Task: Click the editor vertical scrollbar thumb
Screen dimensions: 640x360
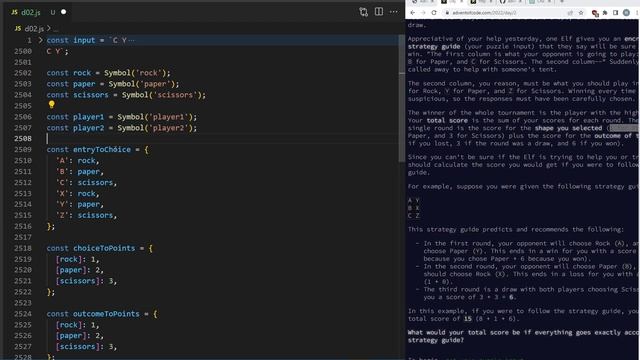Action: tap(402, 98)
